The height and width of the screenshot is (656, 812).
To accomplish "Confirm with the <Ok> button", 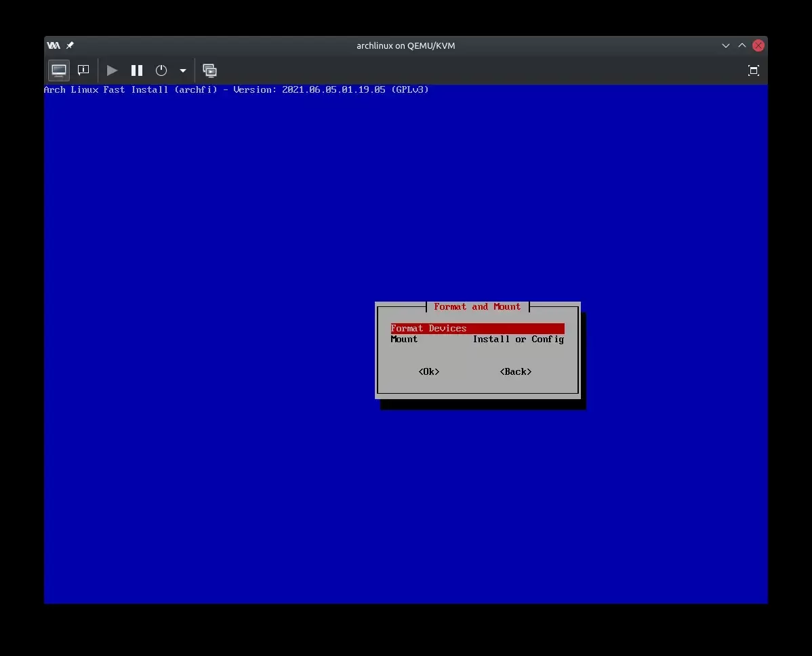I will [x=429, y=371].
